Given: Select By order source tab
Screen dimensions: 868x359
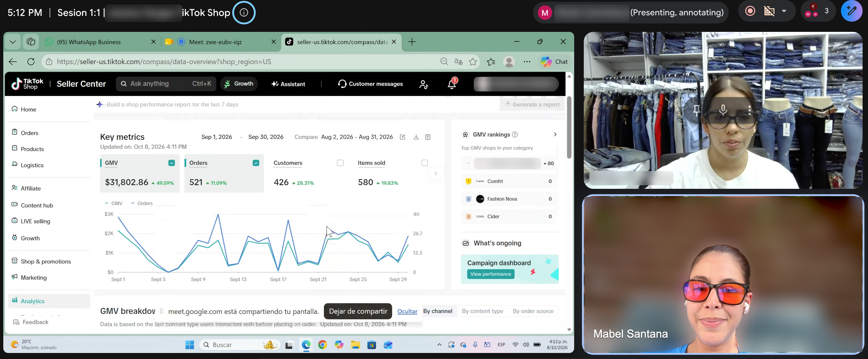Looking at the screenshot, I should (533, 311).
